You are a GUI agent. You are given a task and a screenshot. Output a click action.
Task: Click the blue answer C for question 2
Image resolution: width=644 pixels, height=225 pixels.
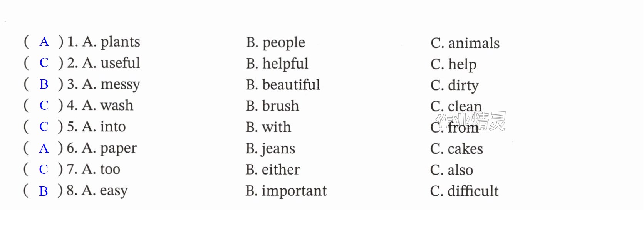tap(44, 63)
